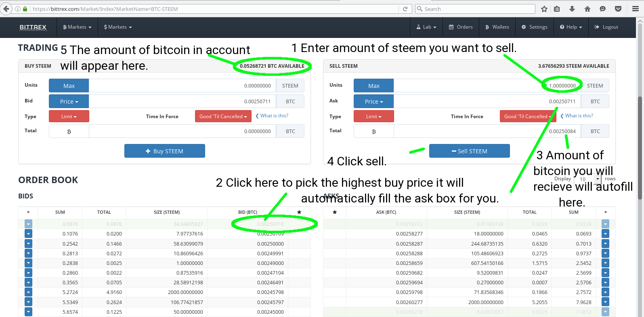Open the downloads arrow icon
The image size is (644, 317).
[572, 9]
